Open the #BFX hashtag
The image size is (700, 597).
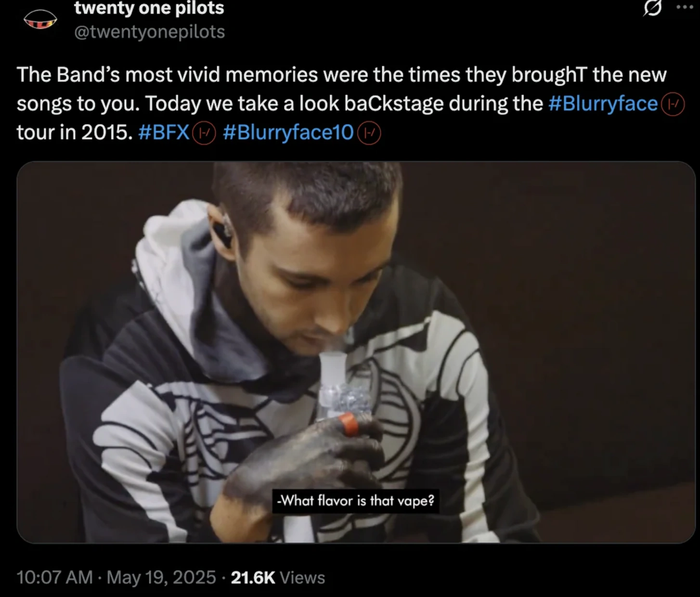click(x=164, y=132)
